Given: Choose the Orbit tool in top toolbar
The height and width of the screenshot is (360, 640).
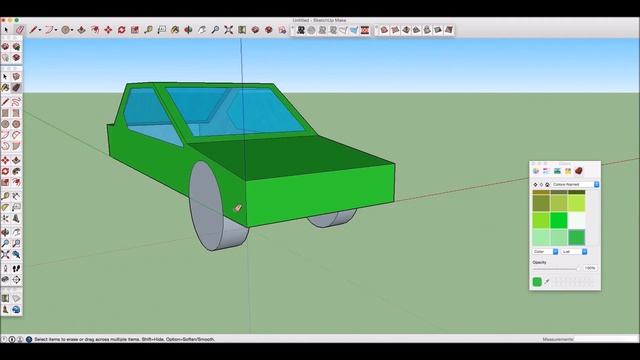Looking at the screenshot, I should point(189,30).
